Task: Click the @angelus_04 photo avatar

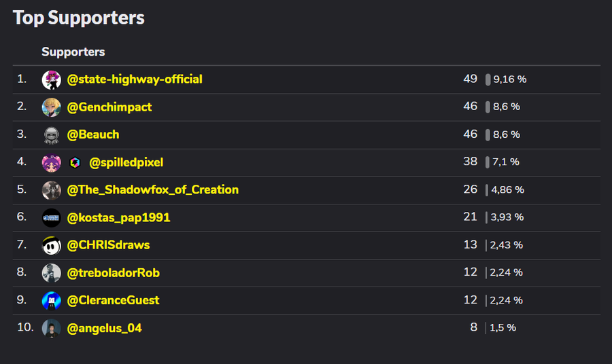Action: click(x=52, y=329)
